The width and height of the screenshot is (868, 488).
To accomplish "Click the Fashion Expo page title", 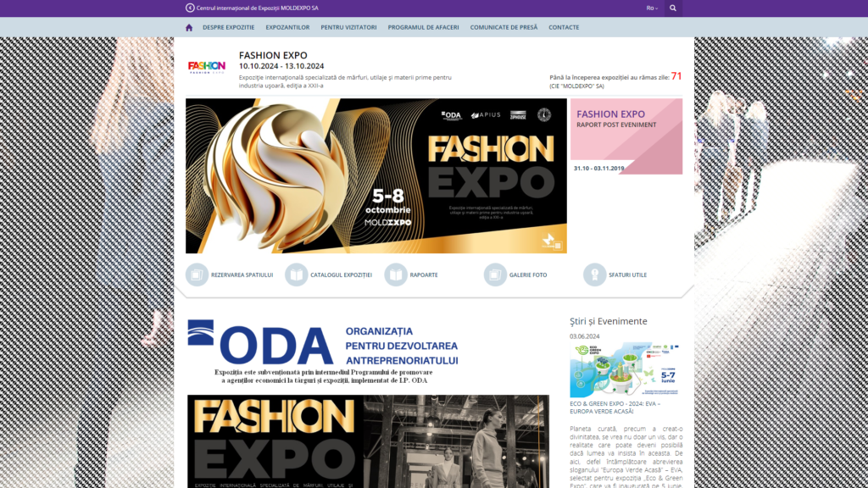I will point(273,55).
